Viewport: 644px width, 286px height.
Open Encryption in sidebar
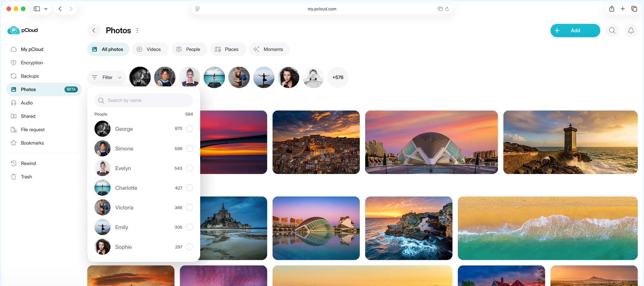tap(44, 63)
